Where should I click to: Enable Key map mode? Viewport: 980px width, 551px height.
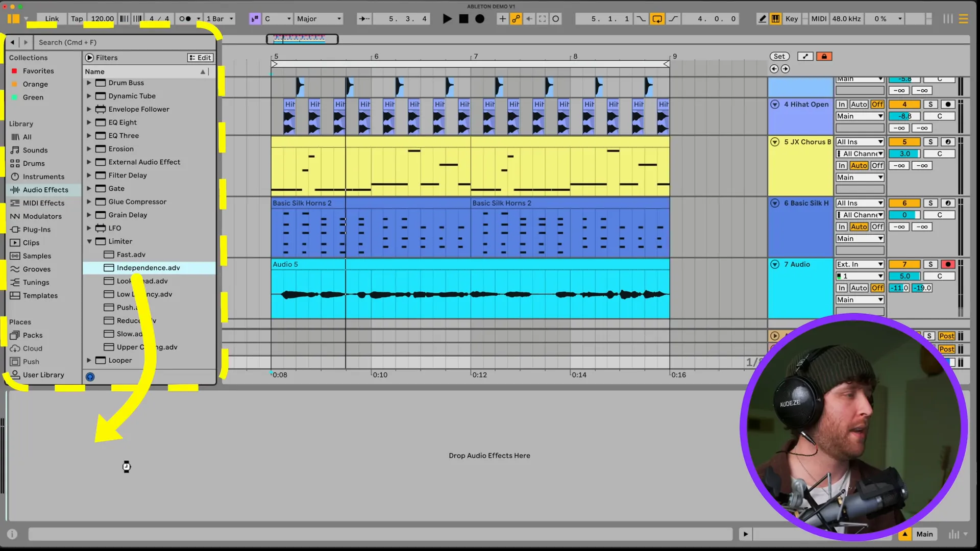792,19
